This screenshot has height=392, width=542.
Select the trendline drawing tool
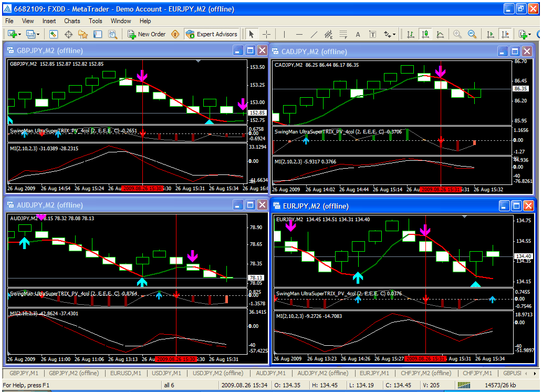[314, 34]
